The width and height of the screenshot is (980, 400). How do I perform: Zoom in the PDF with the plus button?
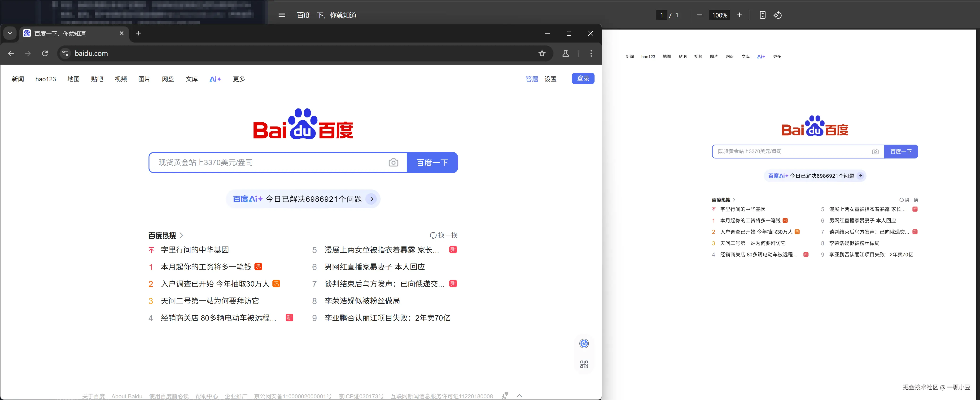(x=739, y=15)
